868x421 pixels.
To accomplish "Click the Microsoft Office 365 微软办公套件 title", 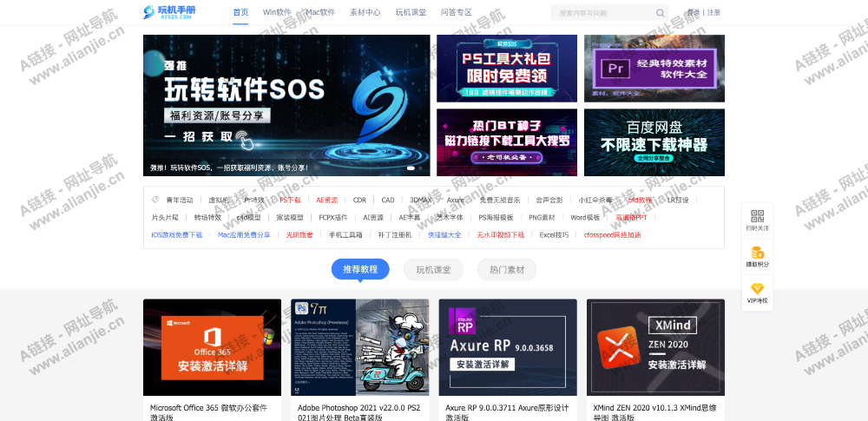I will (208, 412).
